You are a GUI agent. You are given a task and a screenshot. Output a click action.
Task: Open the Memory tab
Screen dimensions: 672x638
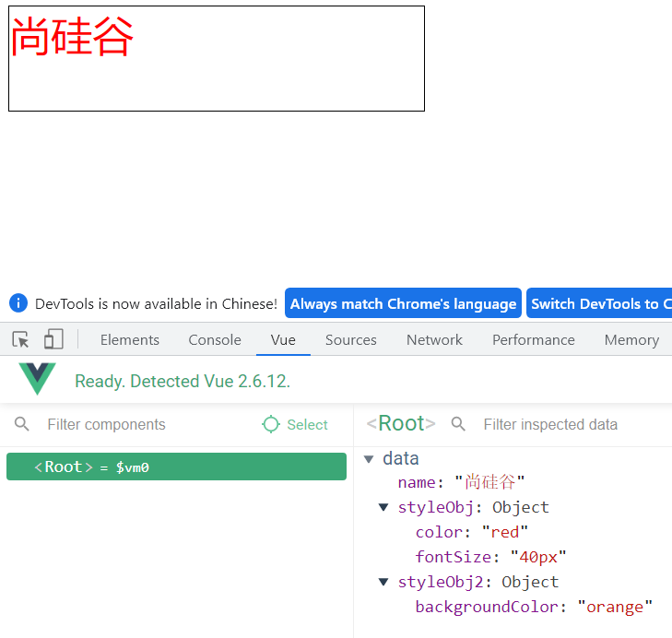(631, 340)
